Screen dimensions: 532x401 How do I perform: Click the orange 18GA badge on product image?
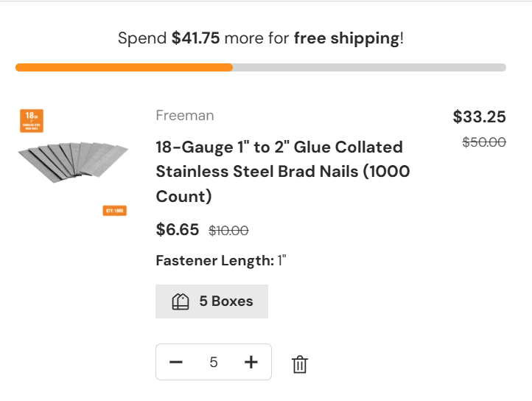tap(32, 121)
